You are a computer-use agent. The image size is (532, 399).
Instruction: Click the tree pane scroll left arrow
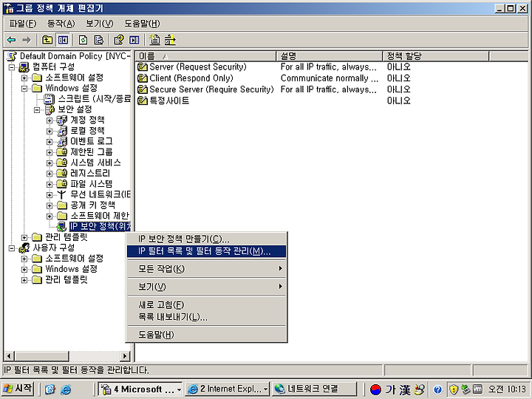[x=9, y=356]
